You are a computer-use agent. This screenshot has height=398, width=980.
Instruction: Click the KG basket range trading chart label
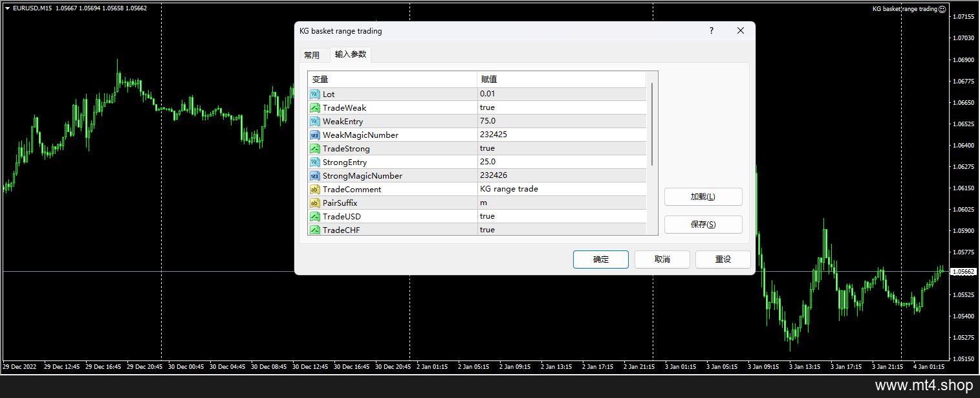(x=904, y=9)
